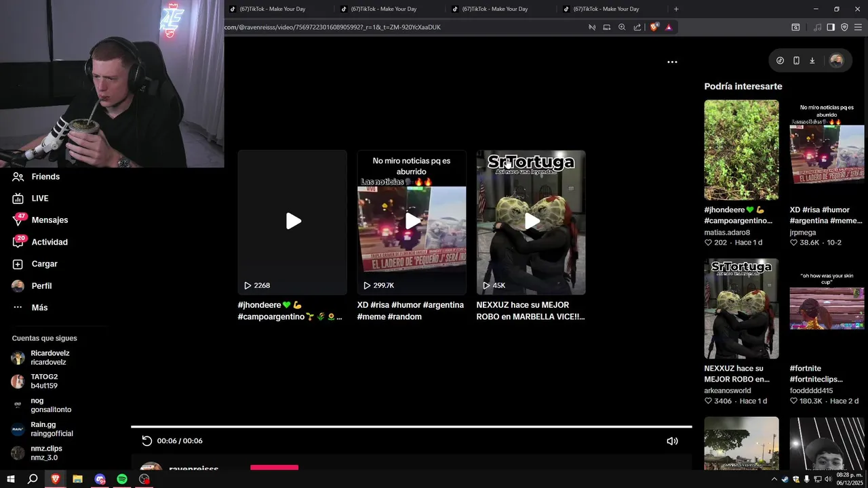This screenshot has width=868, height=488.
Task: Click username fooddddd415
Action: (x=811, y=390)
